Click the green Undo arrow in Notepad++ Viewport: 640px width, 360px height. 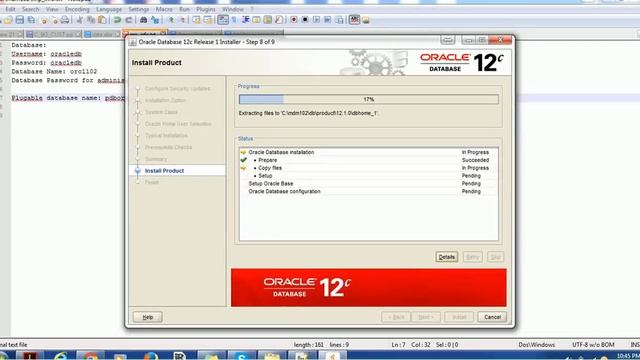tap(118, 20)
